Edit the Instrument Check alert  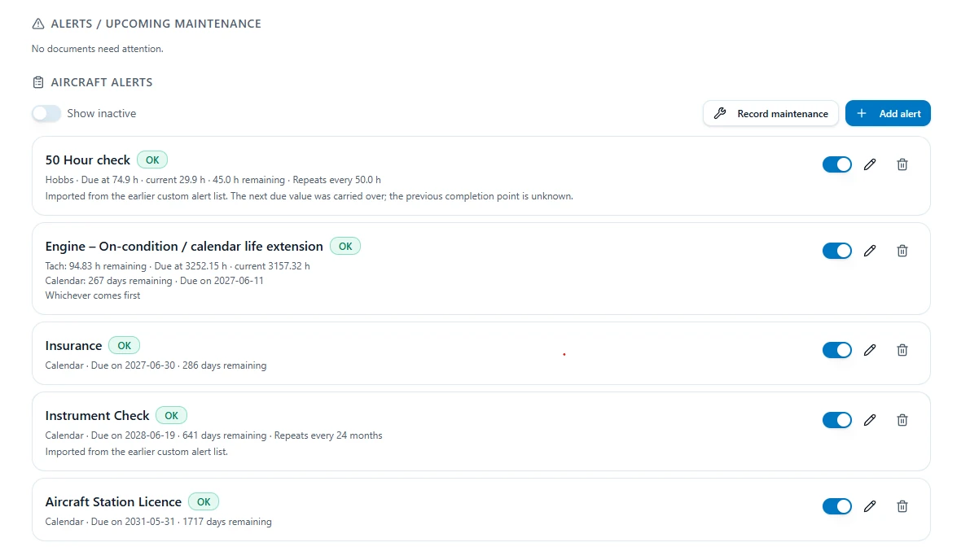click(870, 420)
